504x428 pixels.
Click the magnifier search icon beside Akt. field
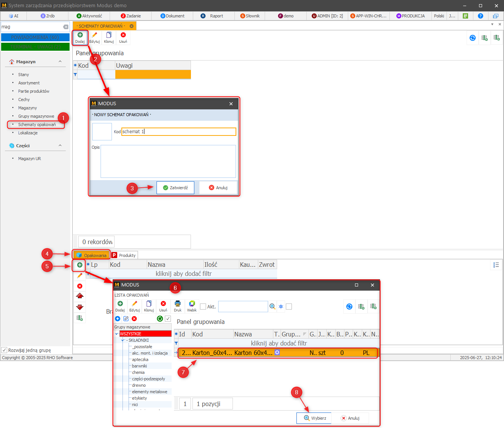coord(273,307)
